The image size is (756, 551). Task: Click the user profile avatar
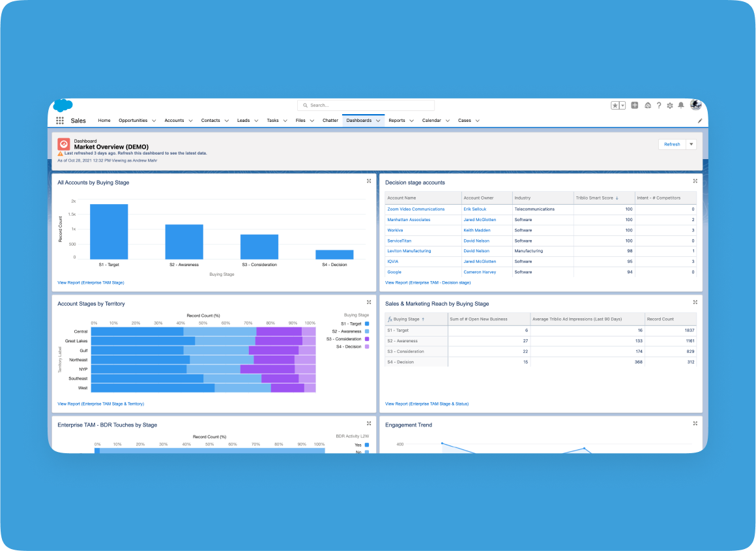click(x=695, y=104)
